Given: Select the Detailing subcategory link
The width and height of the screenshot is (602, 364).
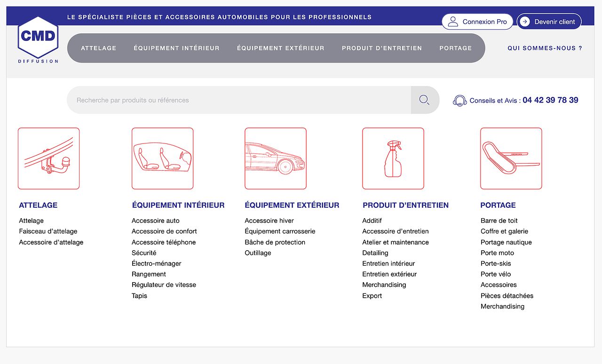Looking at the screenshot, I should click(x=375, y=253).
